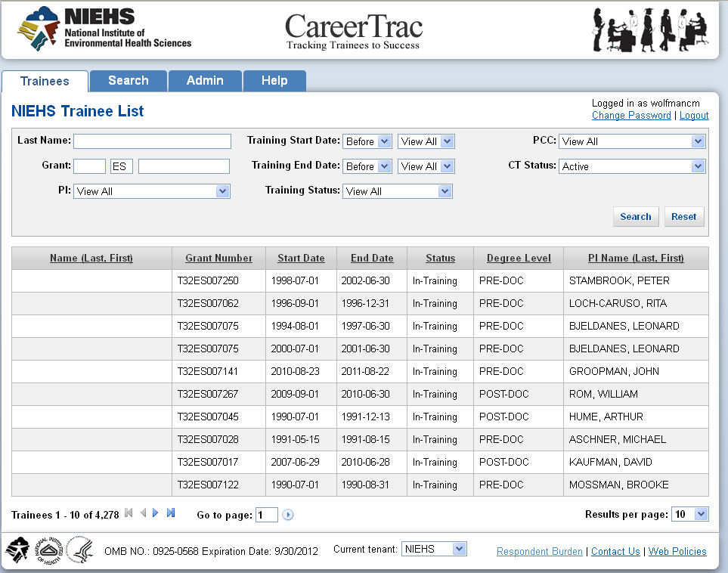This screenshot has height=573, width=728.
Task: Click the Search button
Action: point(636,217)
